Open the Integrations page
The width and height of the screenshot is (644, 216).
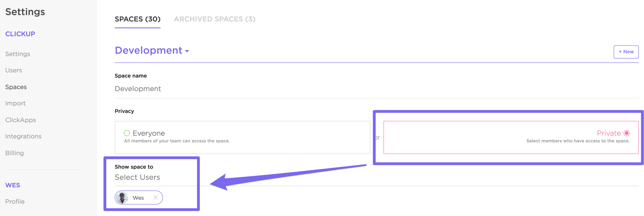23,136
